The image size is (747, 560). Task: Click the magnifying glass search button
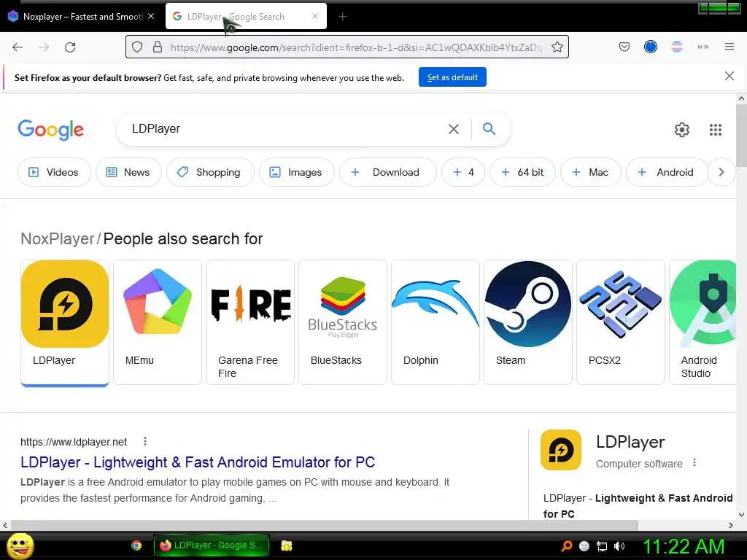coord(489,128)
